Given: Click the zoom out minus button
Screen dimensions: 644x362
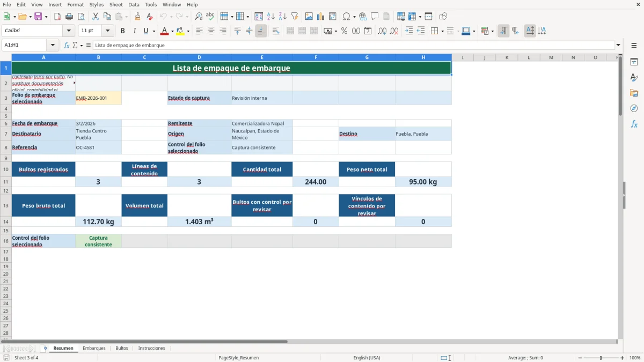Looking at the screenshot, I should click(x=581, y=358).
